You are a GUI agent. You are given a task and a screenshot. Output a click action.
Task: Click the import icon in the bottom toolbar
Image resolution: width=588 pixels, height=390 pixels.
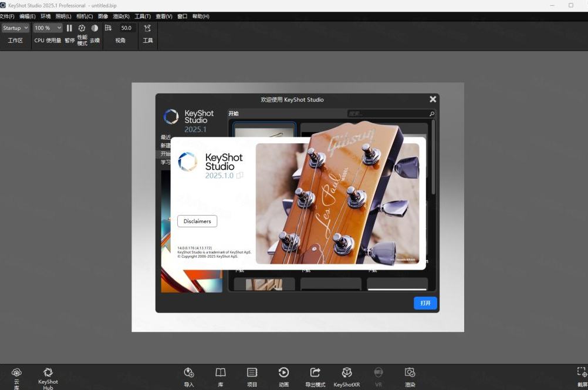(189, 372)
